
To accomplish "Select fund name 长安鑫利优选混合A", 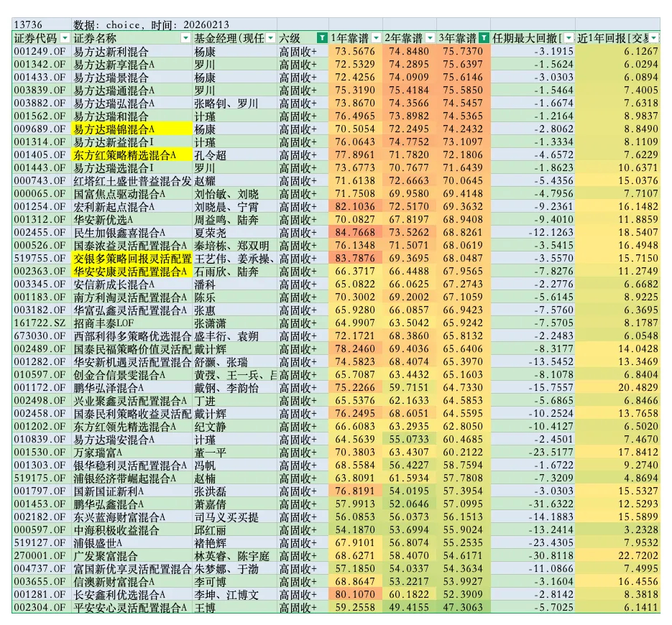I will click(132, 595).
